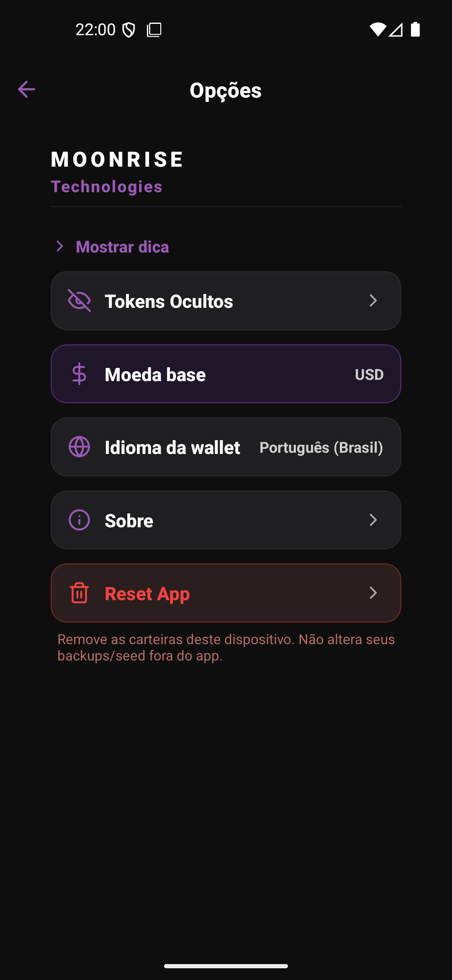Change the USD base currency value
Image resolution: width=452 pixels, height=980 pixels.
click(369, 374)
